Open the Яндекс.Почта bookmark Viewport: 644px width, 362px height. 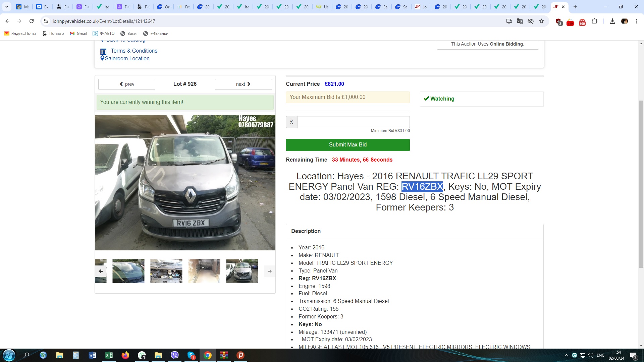tap(20, 34)
